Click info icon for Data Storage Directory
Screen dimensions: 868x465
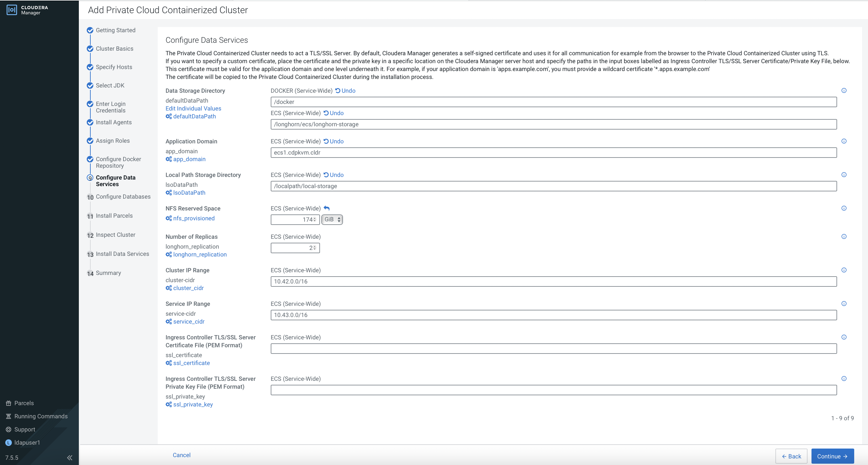point(844,90)
